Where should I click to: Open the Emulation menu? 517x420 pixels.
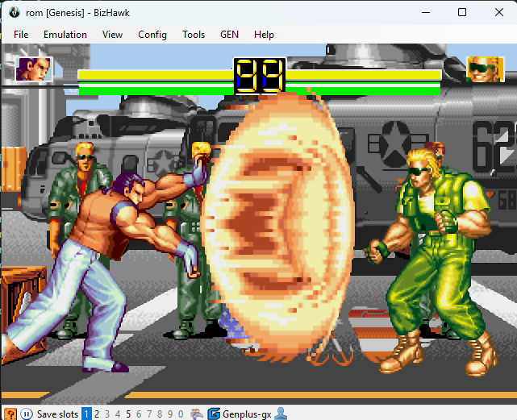click(x=65, y=35)
